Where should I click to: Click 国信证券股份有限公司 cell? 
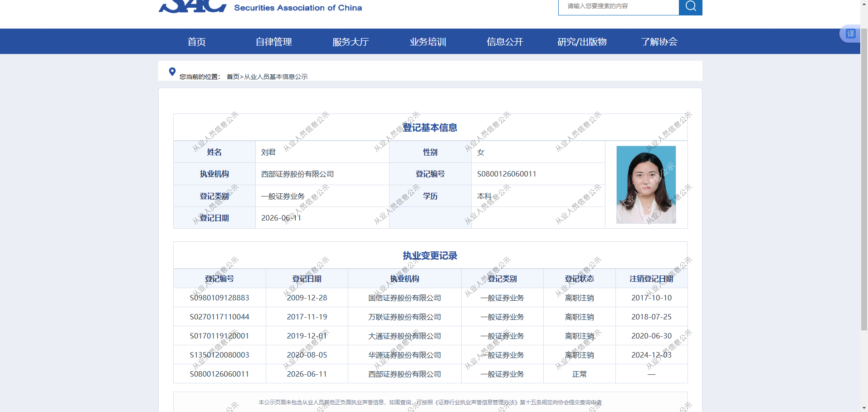pyautogui.click(x=405, y=298)
